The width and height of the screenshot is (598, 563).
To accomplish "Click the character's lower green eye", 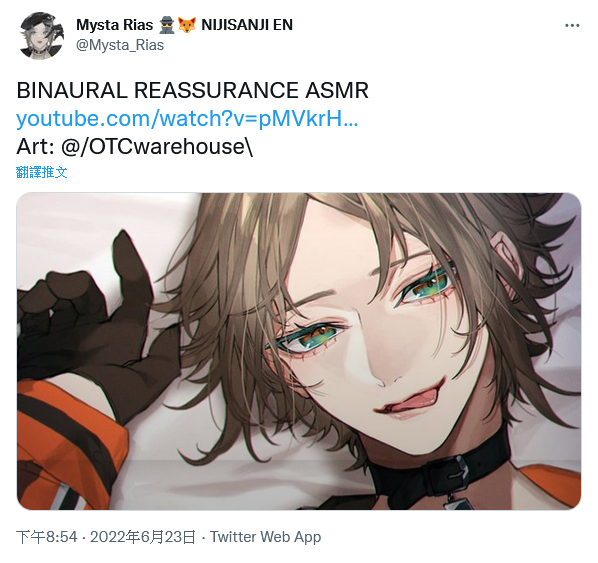I will (x=311, y=338).
